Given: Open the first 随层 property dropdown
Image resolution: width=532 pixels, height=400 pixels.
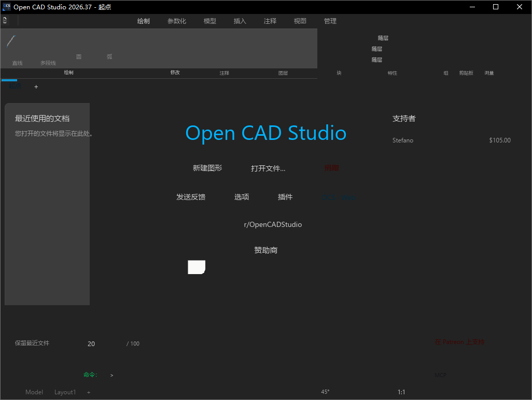Looking at the screenshot, I should pyautogui.click(x=383, y=38).
